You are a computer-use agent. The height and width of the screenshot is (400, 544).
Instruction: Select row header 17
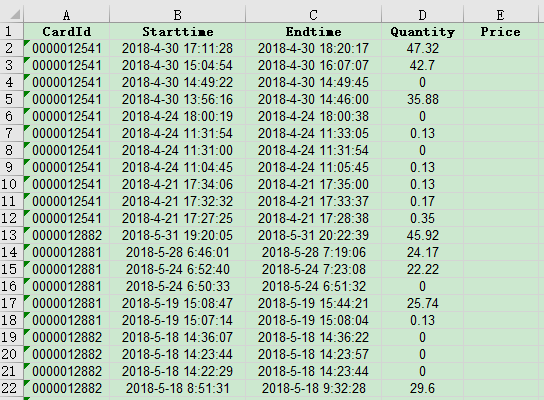[x=11, y=303]
